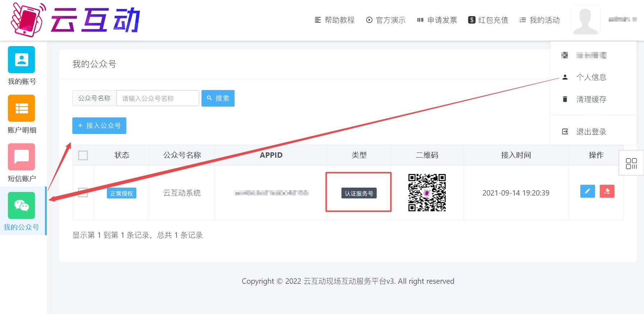
Task: Choose 清理缓存 in the user dropdown
Action: coord(591,99)
